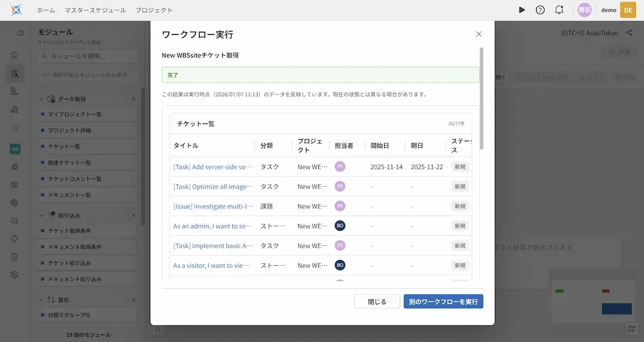Click the モジュールを検索 search field

(x=89, y=56)
